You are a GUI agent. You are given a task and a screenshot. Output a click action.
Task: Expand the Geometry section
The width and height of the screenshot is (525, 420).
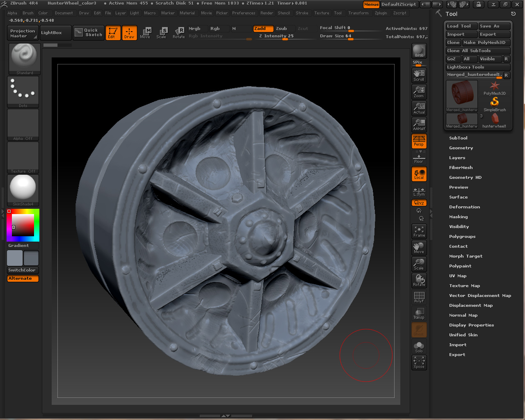(x=461, y=148)
